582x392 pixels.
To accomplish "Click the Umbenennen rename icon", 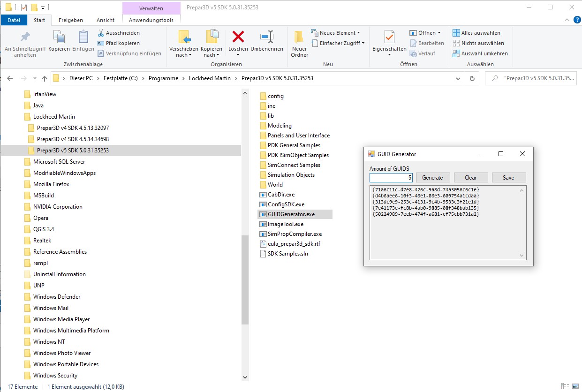I will coord(266,37).
